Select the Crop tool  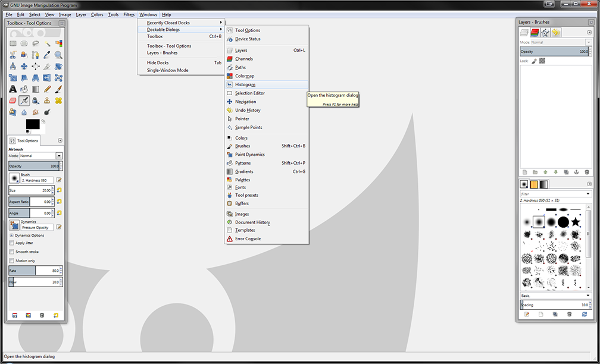pos(47,67)
